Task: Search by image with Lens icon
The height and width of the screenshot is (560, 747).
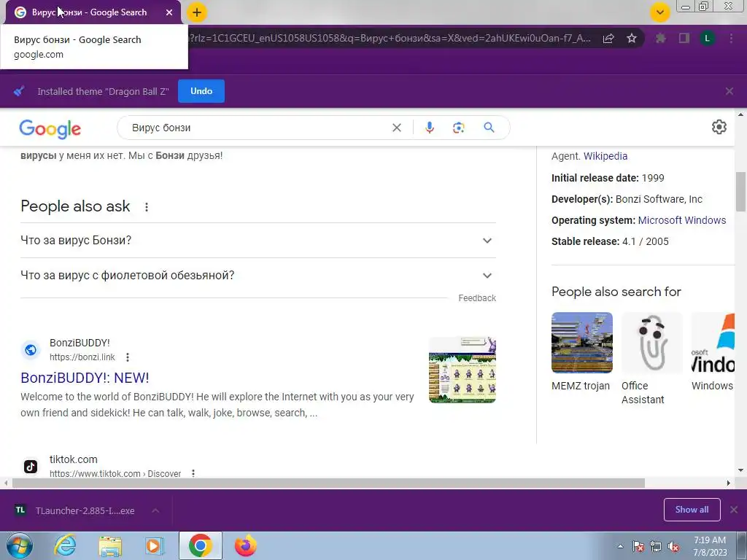Action: pos(459,128)
